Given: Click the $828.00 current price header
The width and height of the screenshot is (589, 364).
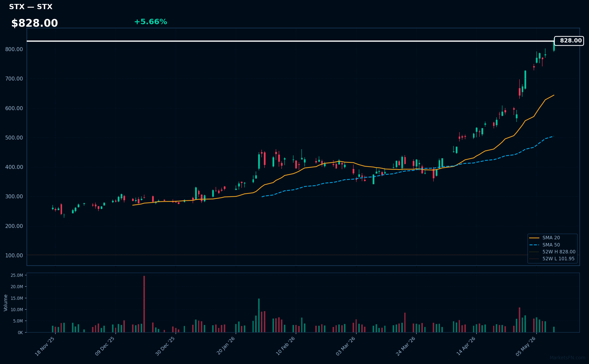Looking at the screenshot, I should pos(35,23).
